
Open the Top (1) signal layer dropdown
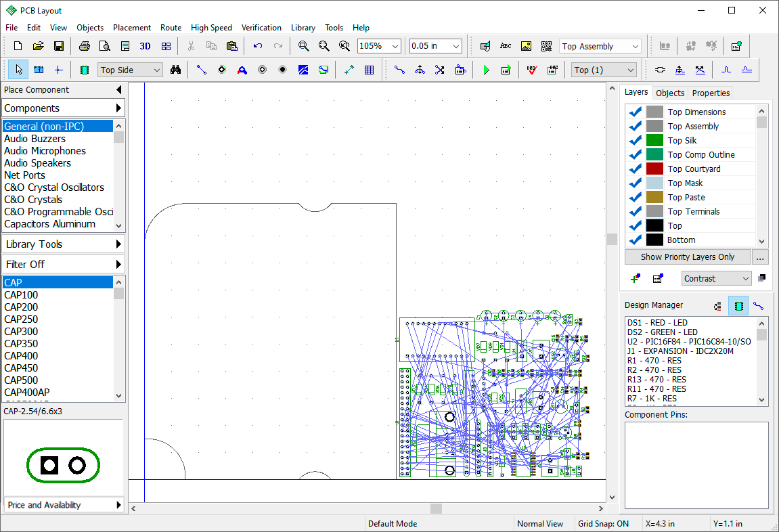click(x=631, y=70)
